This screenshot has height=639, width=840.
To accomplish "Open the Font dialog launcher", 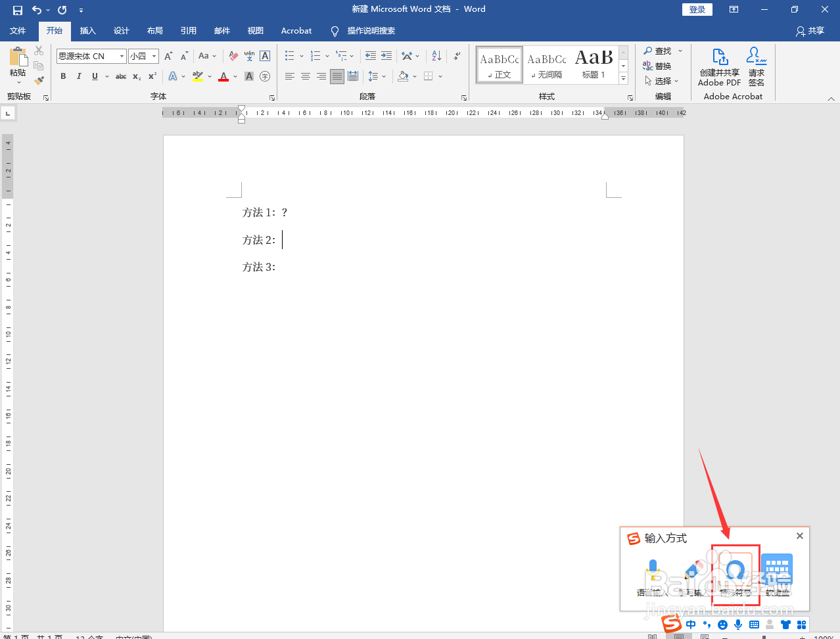I will tap(272, 98).
